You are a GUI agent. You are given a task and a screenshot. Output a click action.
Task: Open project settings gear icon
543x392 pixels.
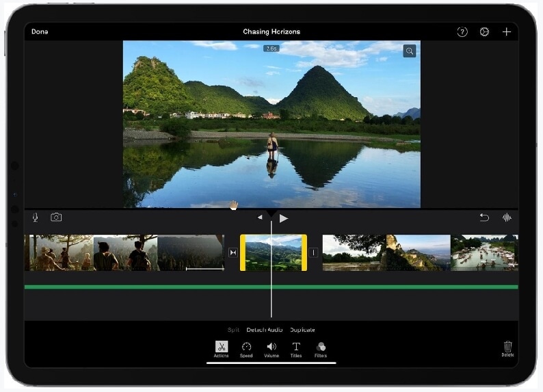pos(484,32)
